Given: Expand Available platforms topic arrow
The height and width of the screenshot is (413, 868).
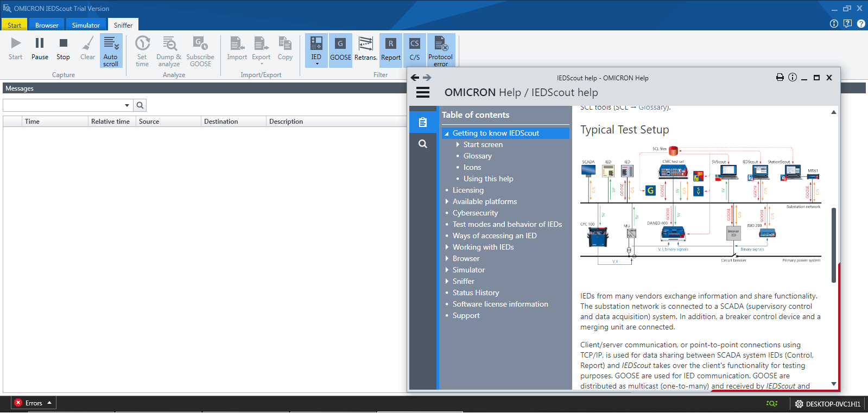Looking at the screenshot, I should [447, 201].
